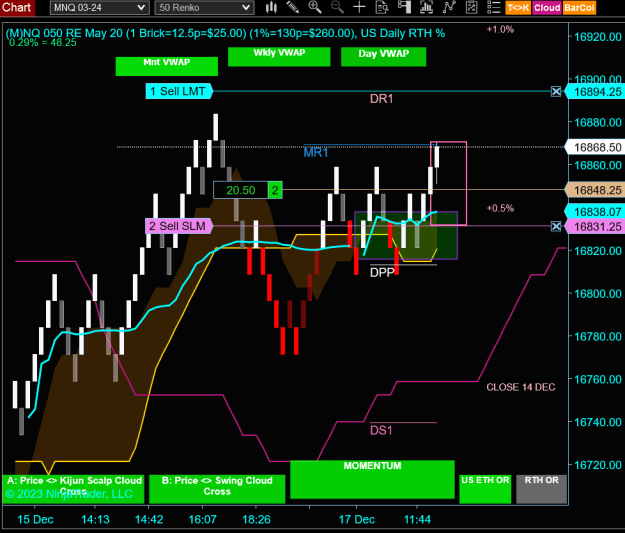Image resolution: width=625 pixels, height=533 pixels.
Task: Toggle the Chart Trader panel icon
Action: coord(404,7)
